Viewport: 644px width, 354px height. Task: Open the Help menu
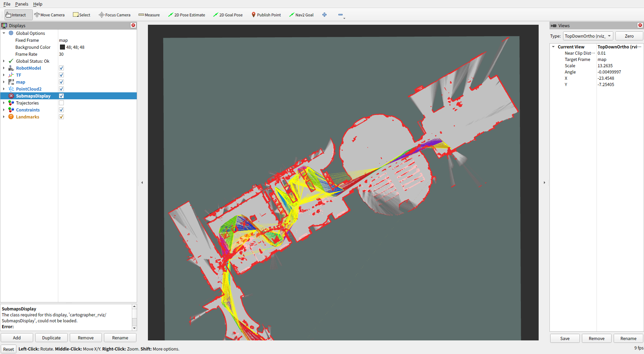pos(38,4)
